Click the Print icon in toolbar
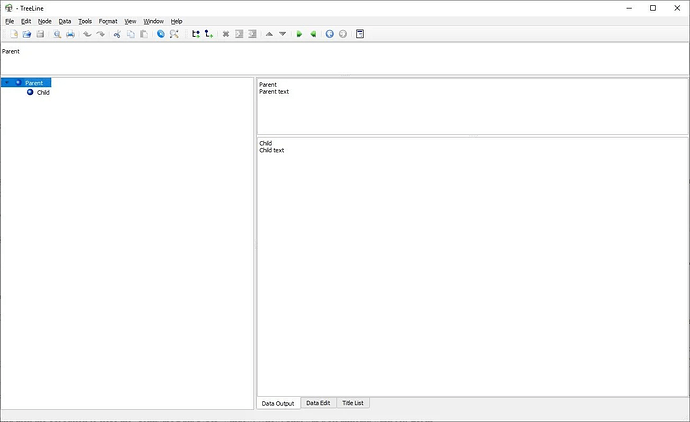The image size is (690, 422). [70, 34]
